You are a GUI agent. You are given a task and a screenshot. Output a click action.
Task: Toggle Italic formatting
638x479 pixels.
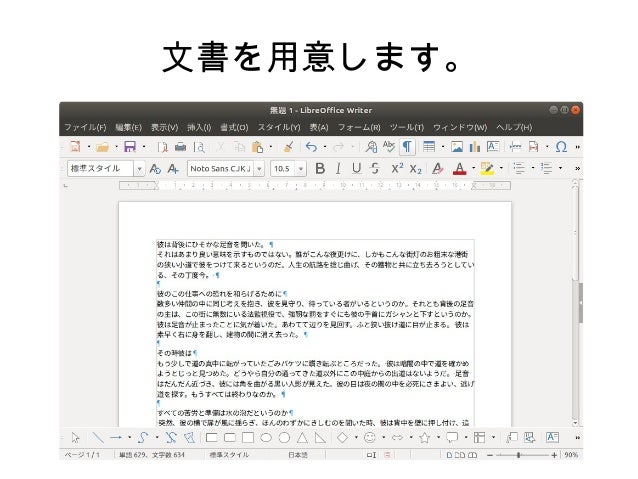click(338, 168)
